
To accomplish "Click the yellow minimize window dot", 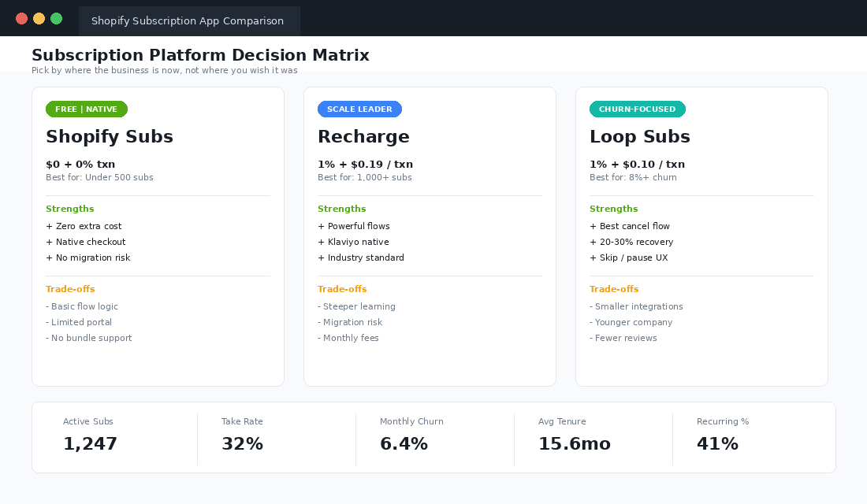I will (39, 19).
